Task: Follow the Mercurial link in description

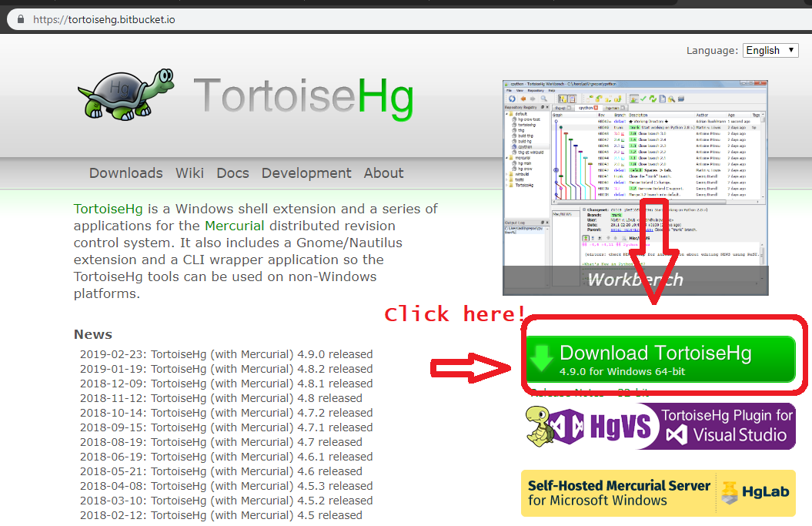Action: pos(234,226)
